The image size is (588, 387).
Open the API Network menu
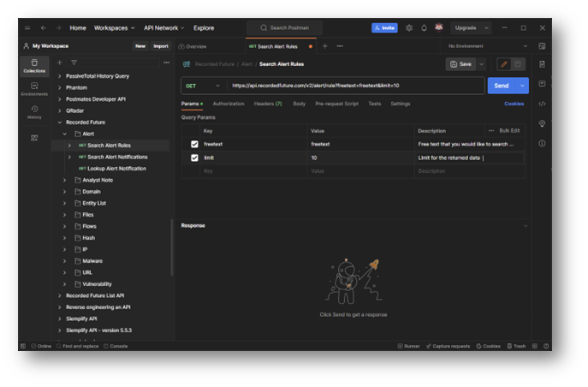pyautogui.click(x=163, y=27)
